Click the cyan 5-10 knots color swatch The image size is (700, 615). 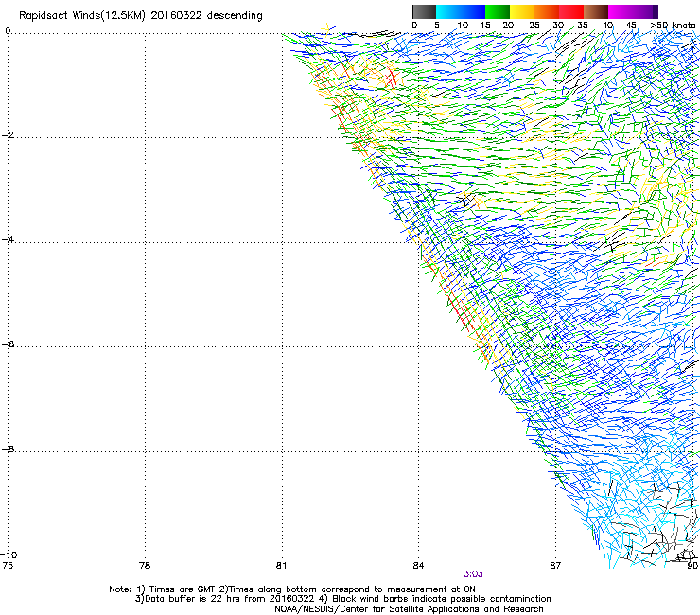(448, 11)
